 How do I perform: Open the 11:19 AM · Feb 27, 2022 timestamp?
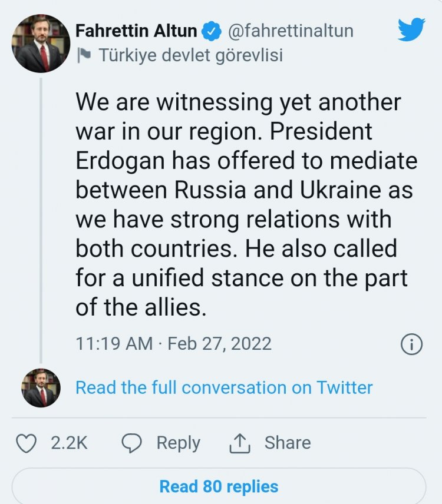(x=173, y=343)
